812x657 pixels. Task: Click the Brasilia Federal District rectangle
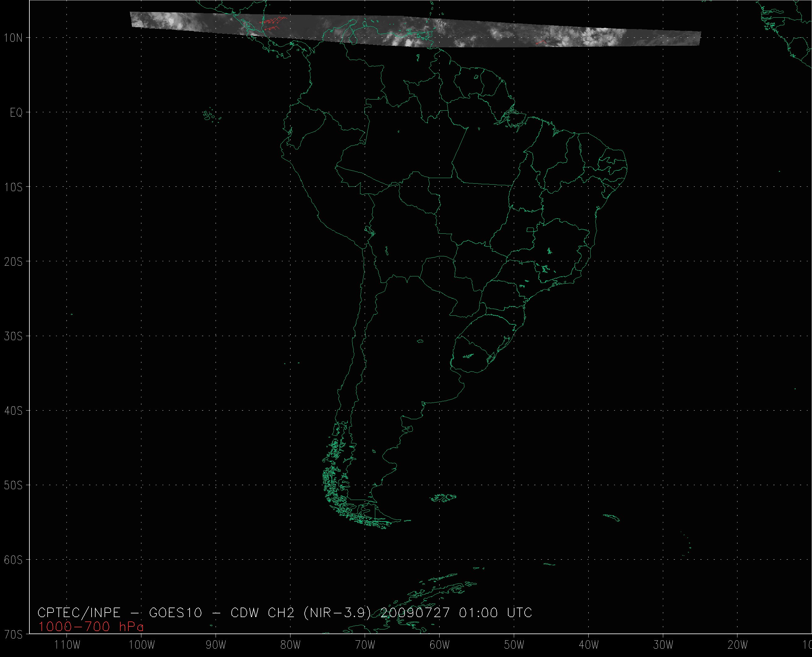(x=531, y=229)
